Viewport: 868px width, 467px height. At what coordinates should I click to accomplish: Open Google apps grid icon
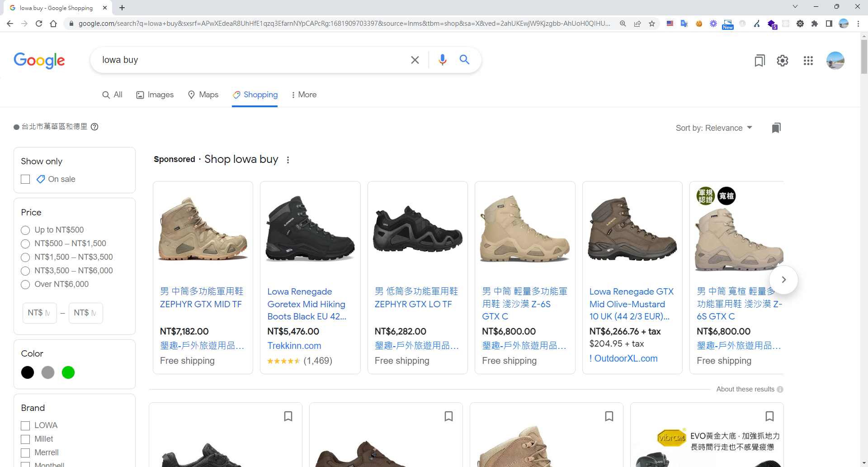(x=808, y=61)
